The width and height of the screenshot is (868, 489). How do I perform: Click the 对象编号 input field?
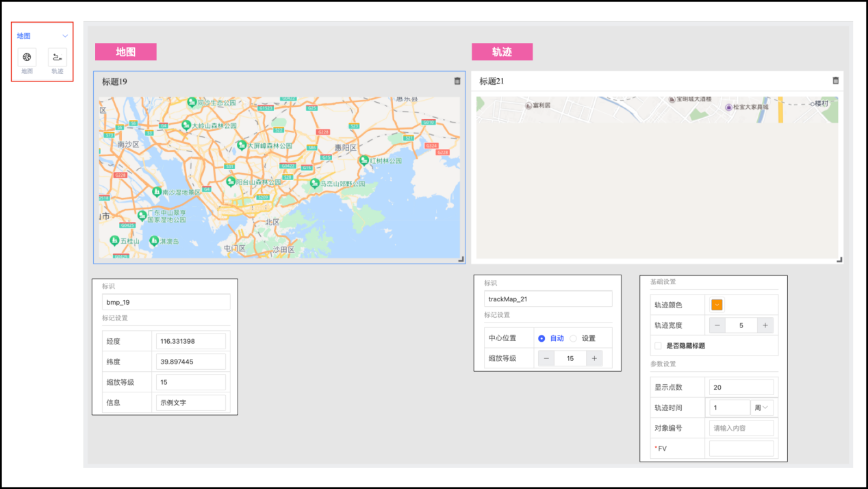[x=741, y=428]
